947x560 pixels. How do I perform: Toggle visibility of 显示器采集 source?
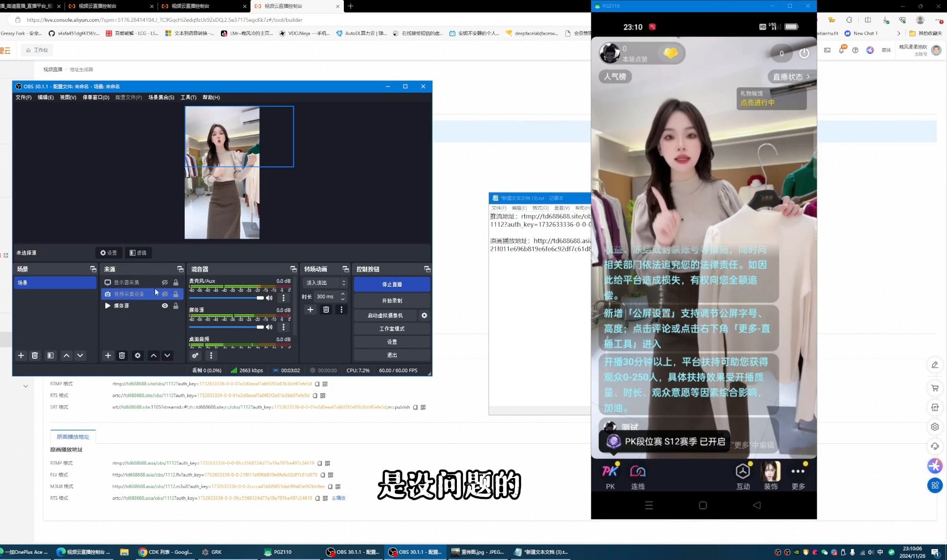(164, 283)
